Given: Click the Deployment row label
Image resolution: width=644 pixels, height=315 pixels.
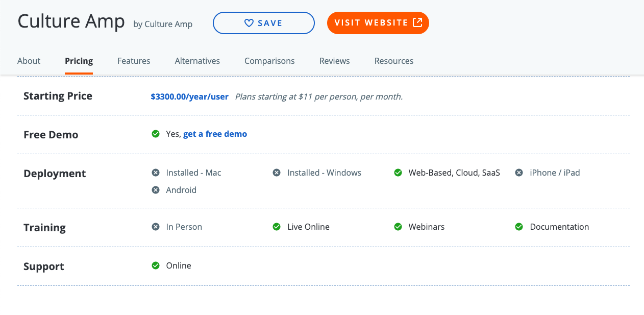Looking at the screenshot, I should tap(55, 174).
